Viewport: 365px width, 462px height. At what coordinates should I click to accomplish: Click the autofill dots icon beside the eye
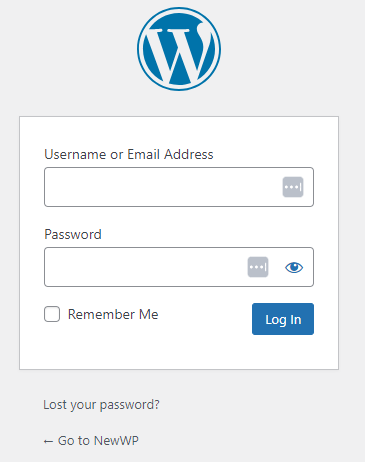pyautogui.click(x=258, y=267)
